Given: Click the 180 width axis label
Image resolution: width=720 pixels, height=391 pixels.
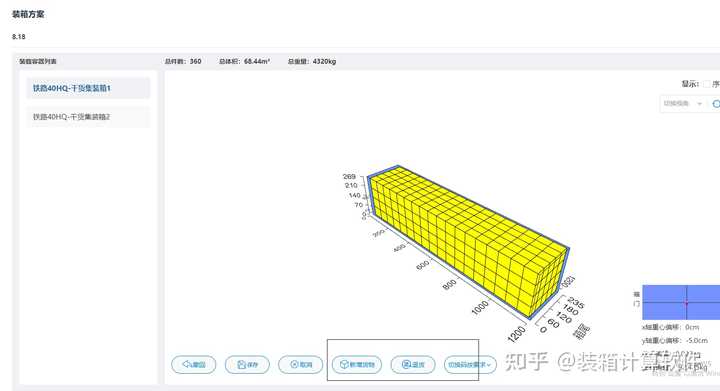Looking at the screenshot, I should [x=570, y=310].
